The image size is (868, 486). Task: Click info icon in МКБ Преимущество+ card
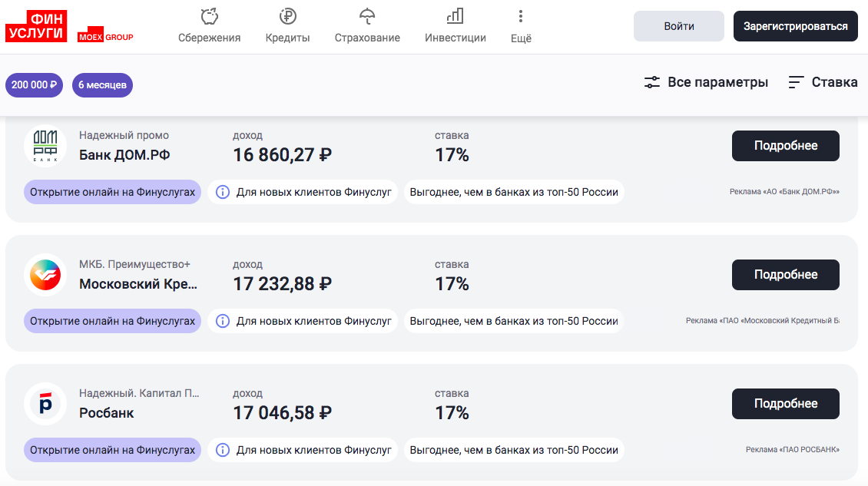click(223, 321)
